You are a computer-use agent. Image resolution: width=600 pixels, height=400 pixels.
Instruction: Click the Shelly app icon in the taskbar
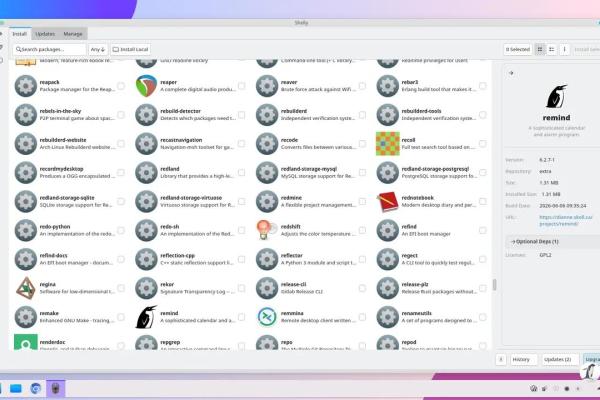56,389
